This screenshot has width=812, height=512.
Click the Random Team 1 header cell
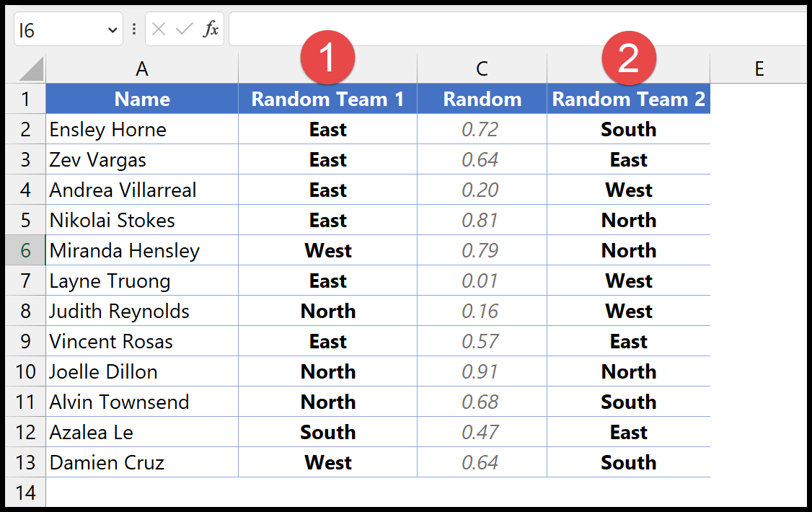tap(328, 99)
